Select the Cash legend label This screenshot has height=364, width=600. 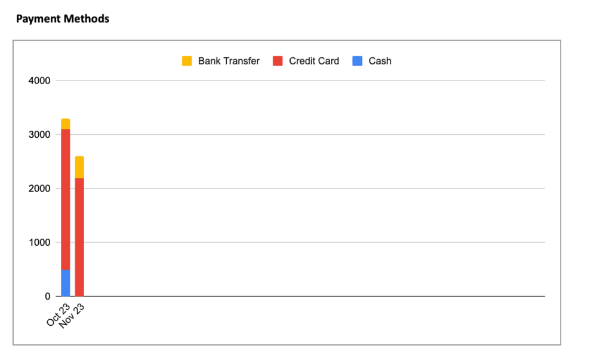tap(380, 61)
